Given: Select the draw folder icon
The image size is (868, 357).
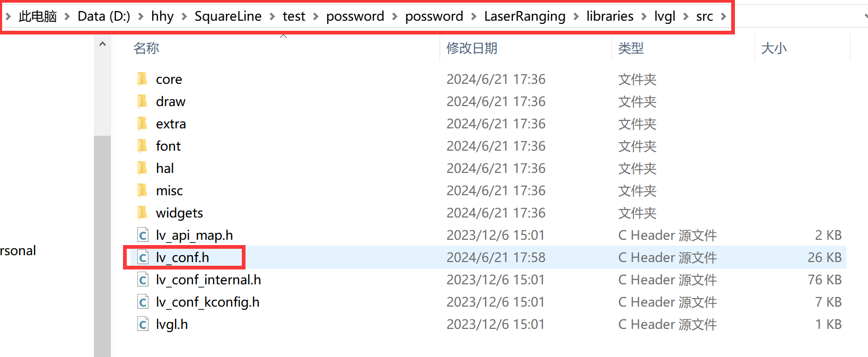Looking at the screenshot, I should tap(142, 101).
